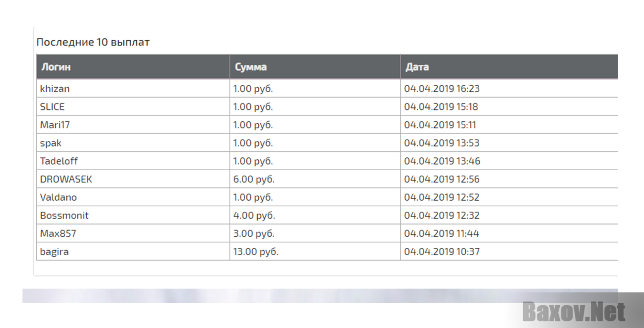
Task: Click the date 04.04.2019 10:37
Action: click(x=442, y=252)
